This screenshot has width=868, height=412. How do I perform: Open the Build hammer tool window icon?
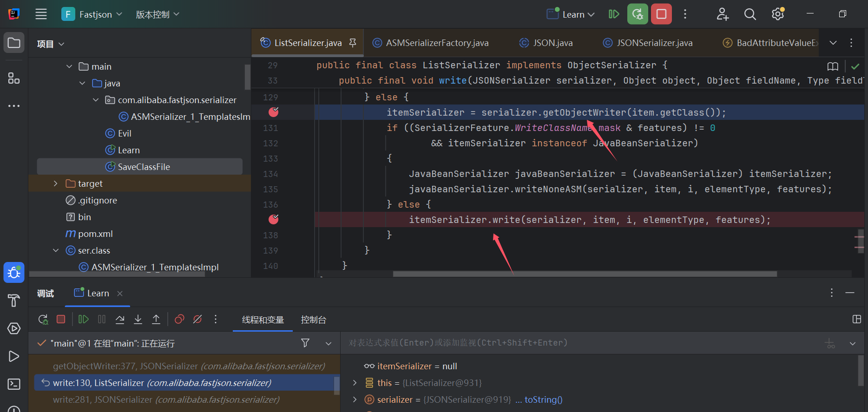[14, 301]
